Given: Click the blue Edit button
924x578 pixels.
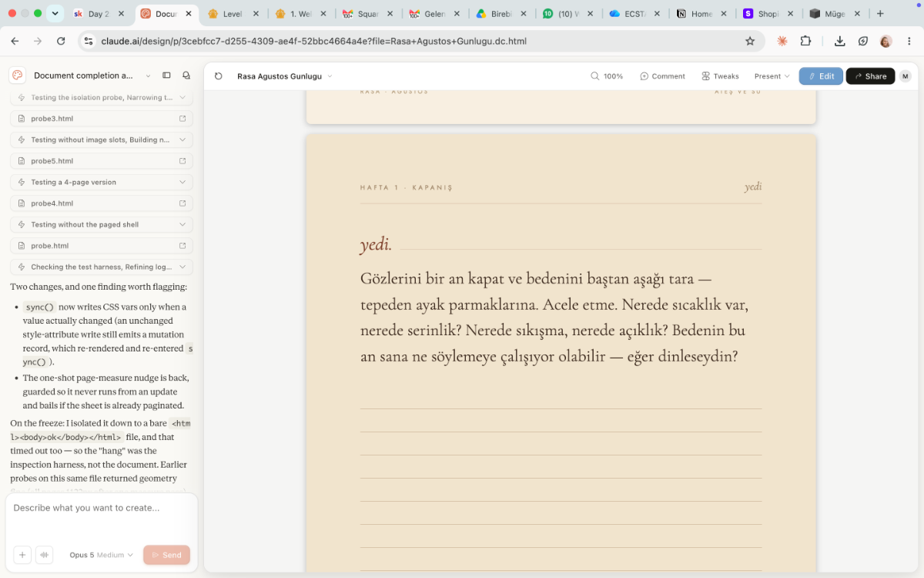Looking at the screenshot, I should coord(821,76).
